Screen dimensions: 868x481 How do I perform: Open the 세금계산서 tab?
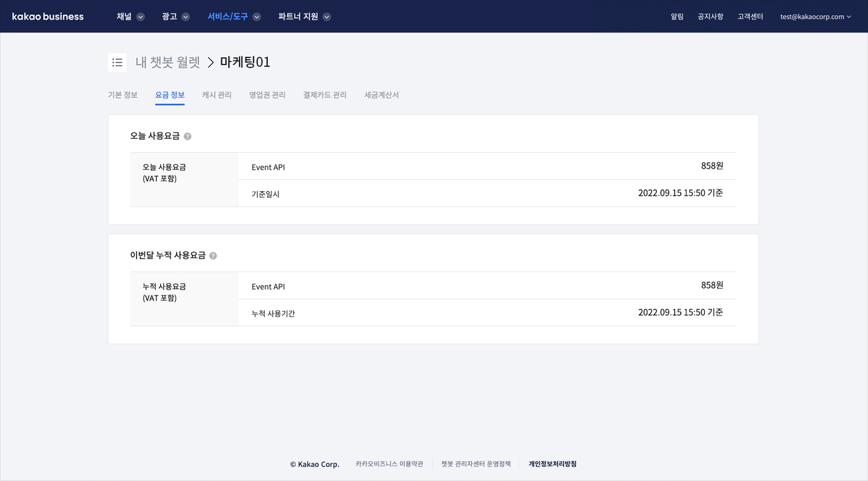(381, 95)
